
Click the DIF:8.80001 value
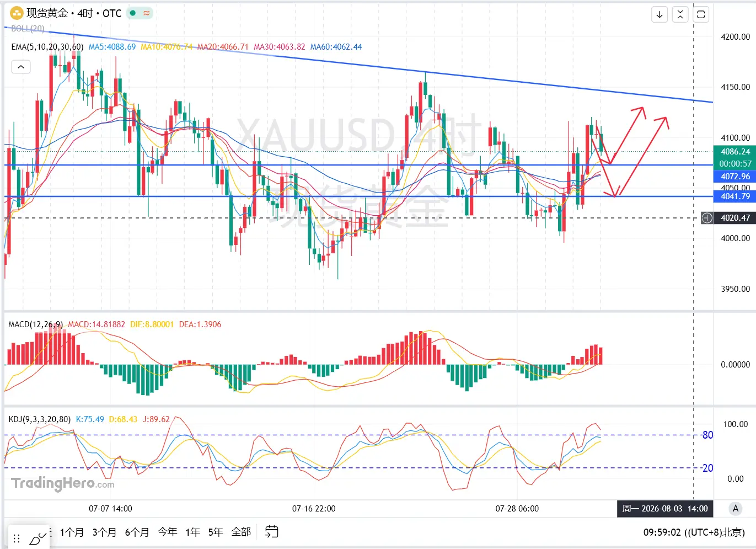(x=152, y=324)
